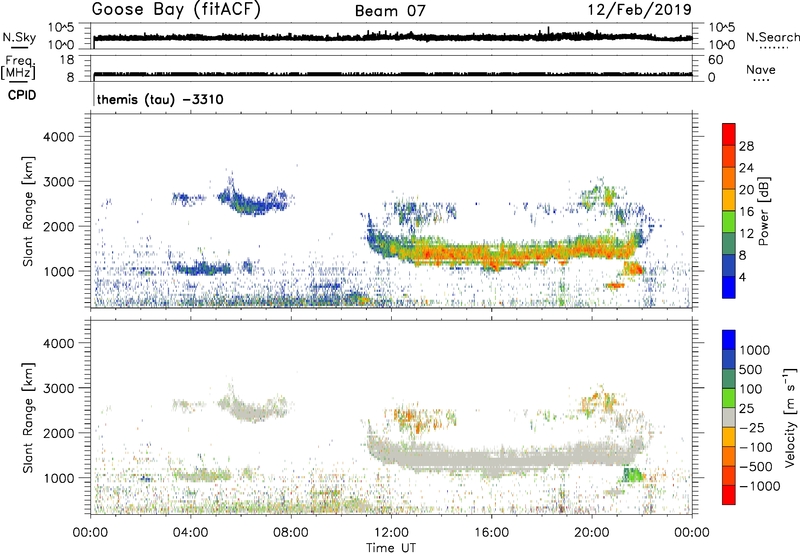Image resolution: width=800 pixels, height=554 pixels.
Task: Click the '-1000' velocity colorbar value
Action: 759,486
